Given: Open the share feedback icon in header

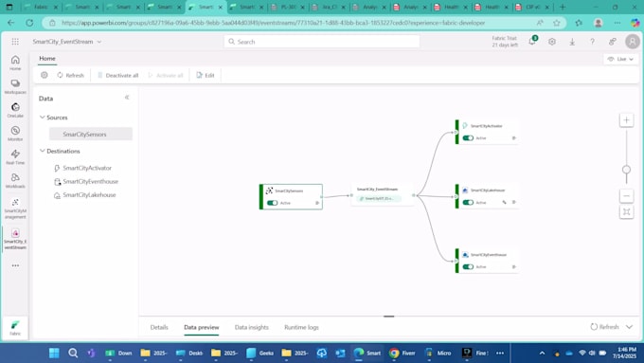Looking at the screenshot, I should 613,42.
